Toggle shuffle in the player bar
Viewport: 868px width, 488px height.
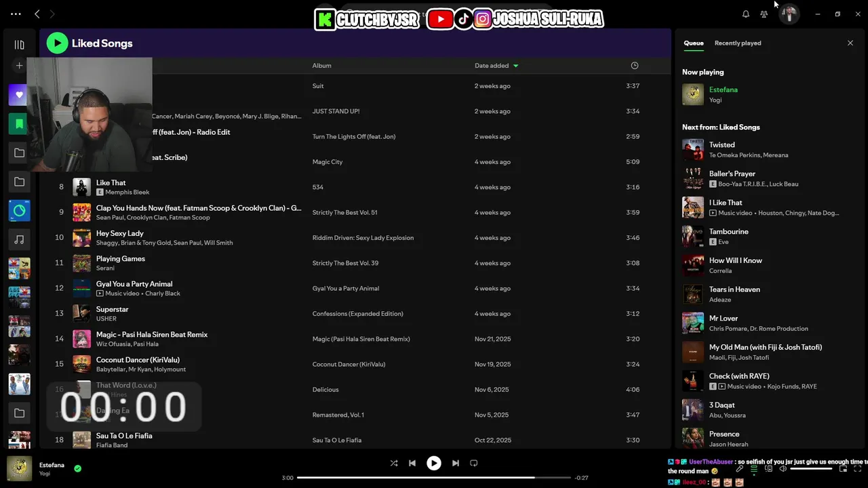394,463
